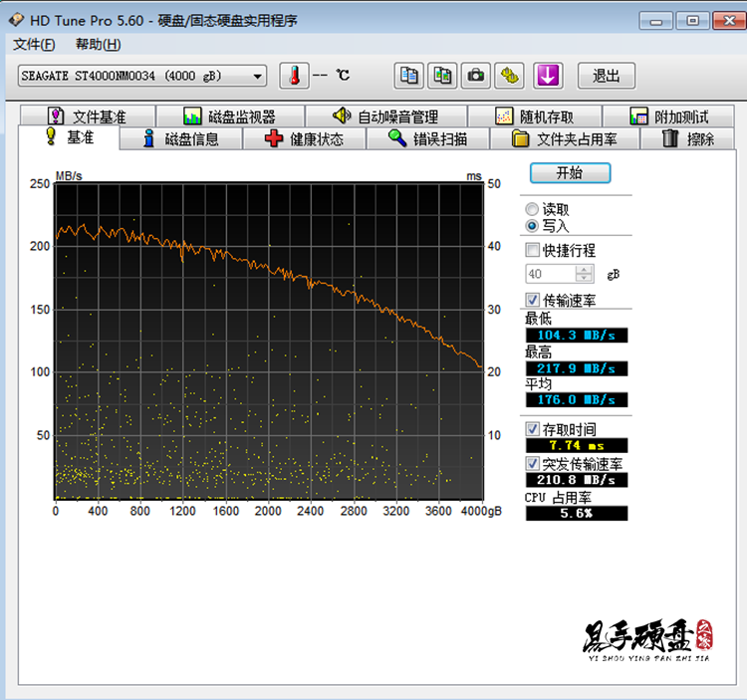Image resolution: width=747 pixels, height=700 pixels.
Task: Open the 帮助(H) menu
Action: (99, 44)
